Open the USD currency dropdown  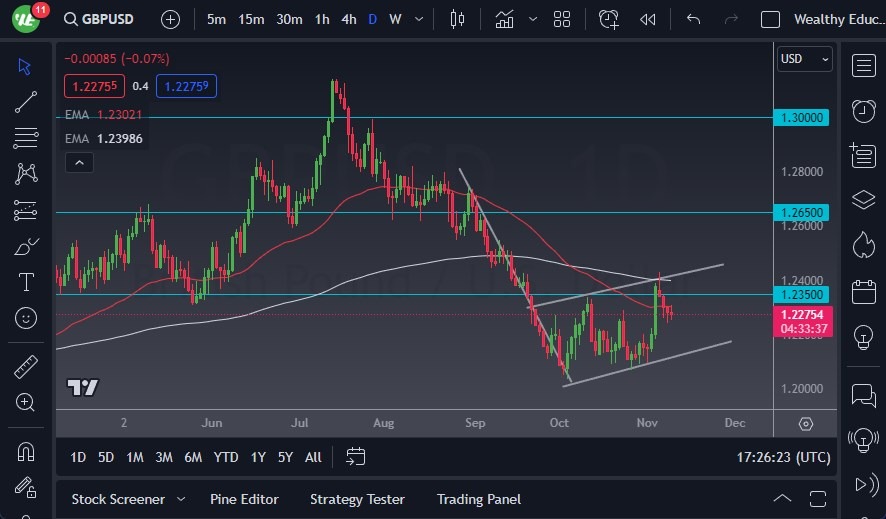click(x=804, y=59)
